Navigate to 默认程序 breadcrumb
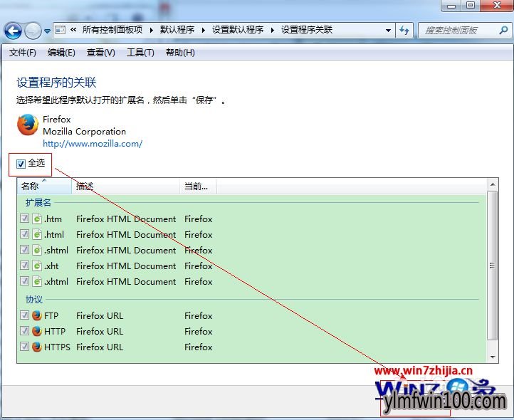The image size is (514, 420). 177,30
